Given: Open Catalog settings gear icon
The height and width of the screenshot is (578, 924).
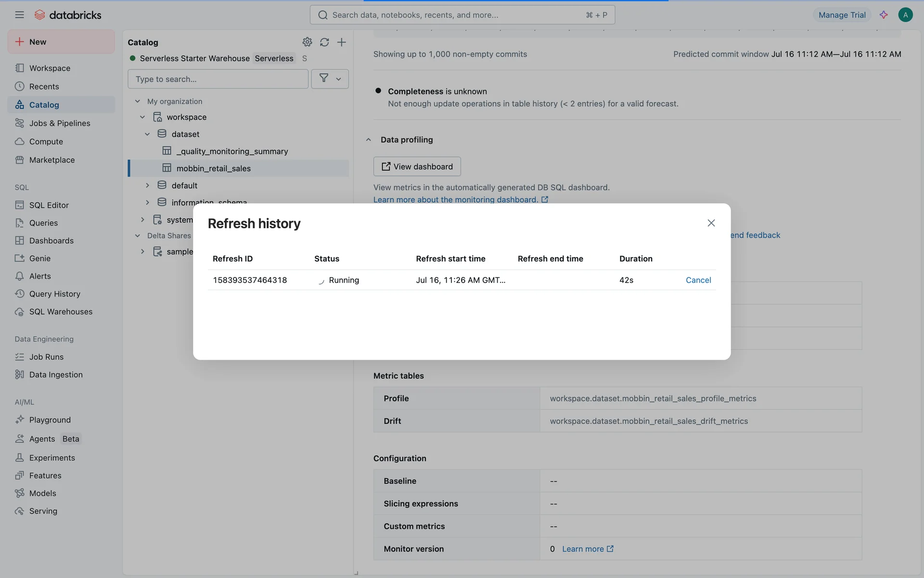Looking at the screenshot, I should click(x=307, y=42).
